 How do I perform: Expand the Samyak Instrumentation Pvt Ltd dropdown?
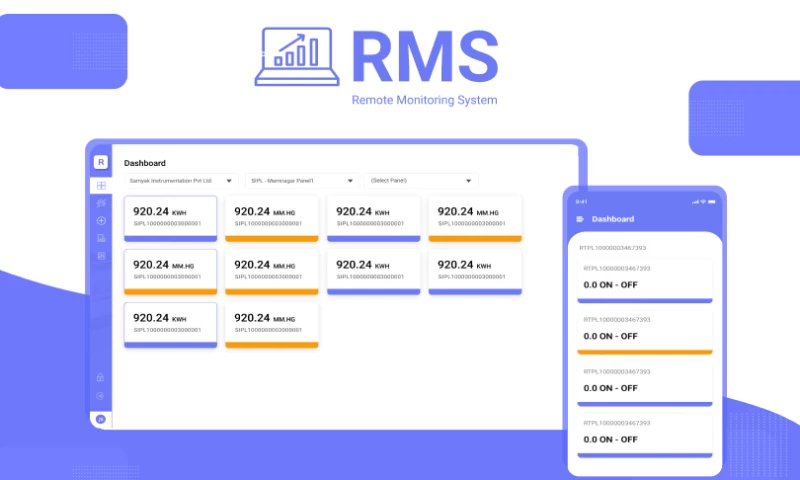(181, 181)
